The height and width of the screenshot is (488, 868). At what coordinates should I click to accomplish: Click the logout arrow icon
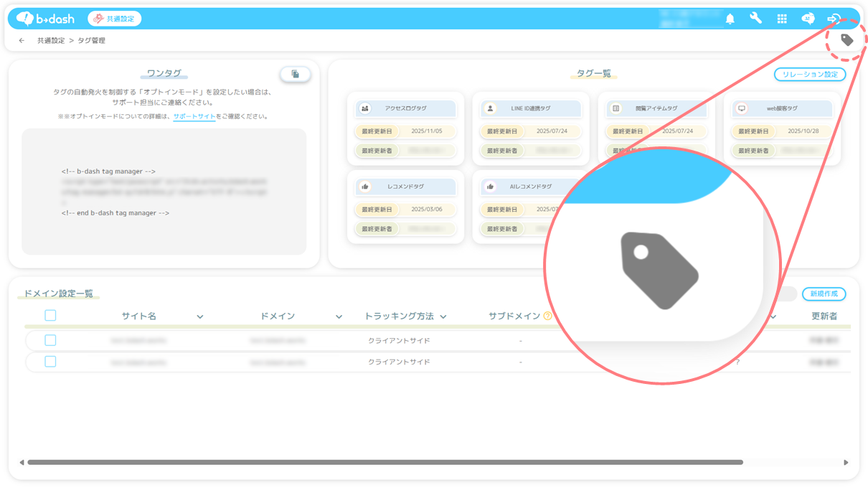point(834,19)
